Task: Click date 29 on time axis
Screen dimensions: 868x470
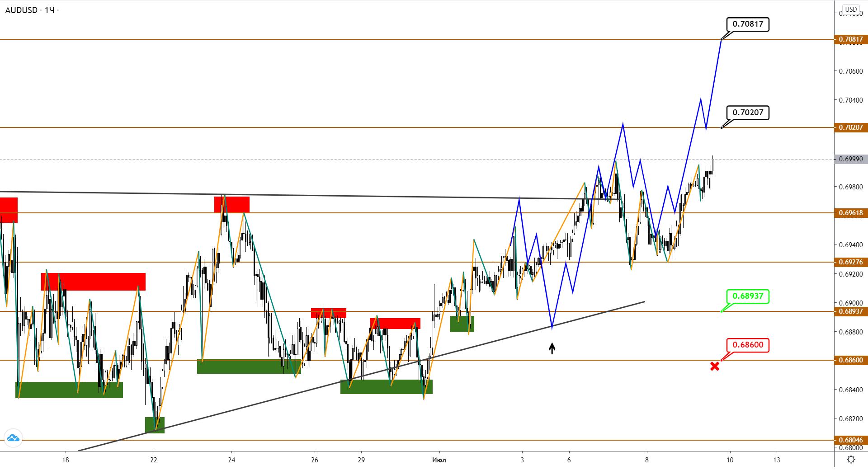Action: 361,460
